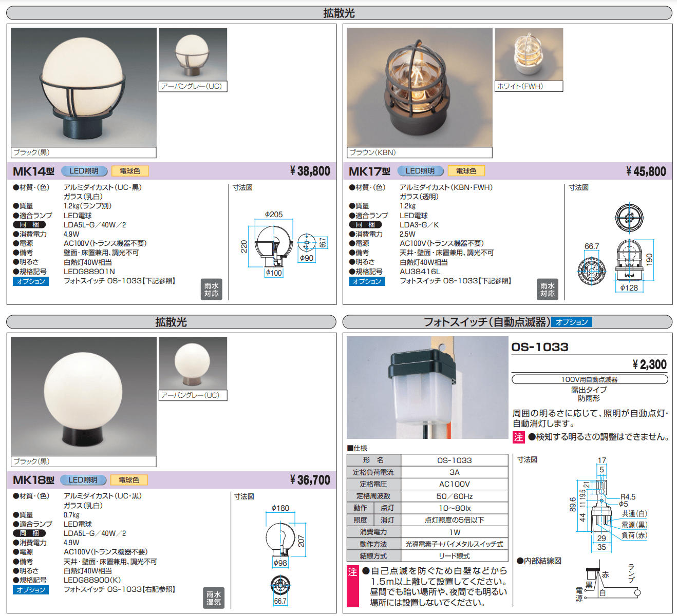Click the 100V用自動点滅器 pill label

589,379
